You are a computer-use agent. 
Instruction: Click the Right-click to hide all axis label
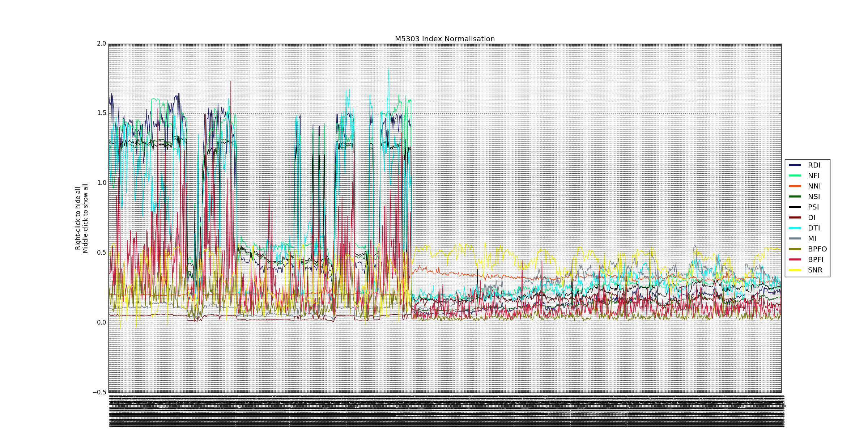78,218
